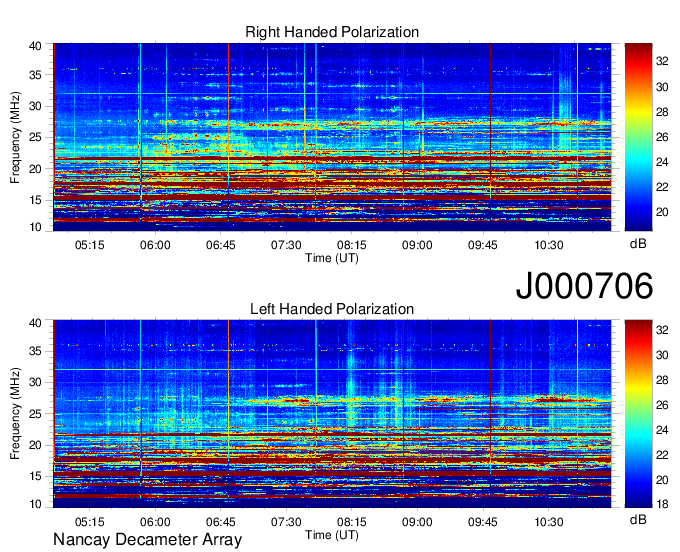Click the 30 frequency tick on top plot
The height and width of the screenshot is (552, 680).
[x=35, y=106]
